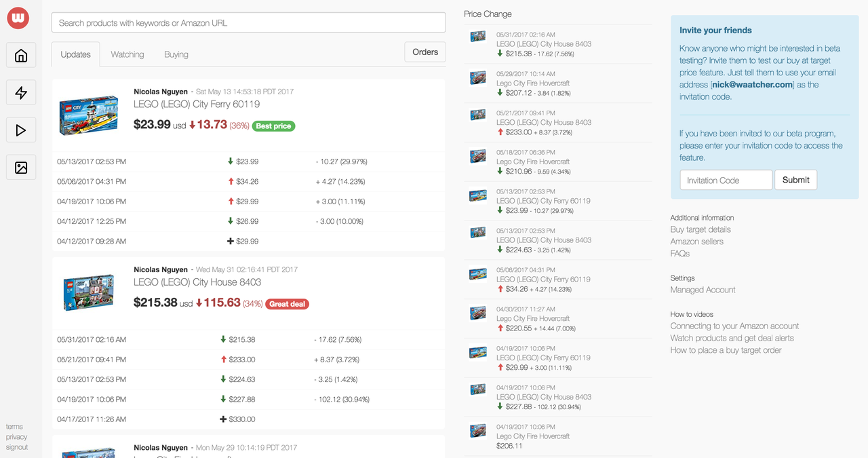Click plus icon next to $330.00
The width and height of the screenshot is (868, 458).
click(223, 419)
